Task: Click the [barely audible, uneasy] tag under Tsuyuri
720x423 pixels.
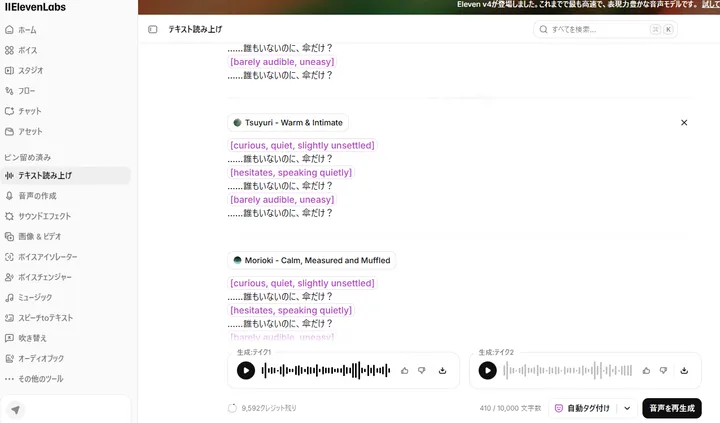Action: tap(282, 199)
